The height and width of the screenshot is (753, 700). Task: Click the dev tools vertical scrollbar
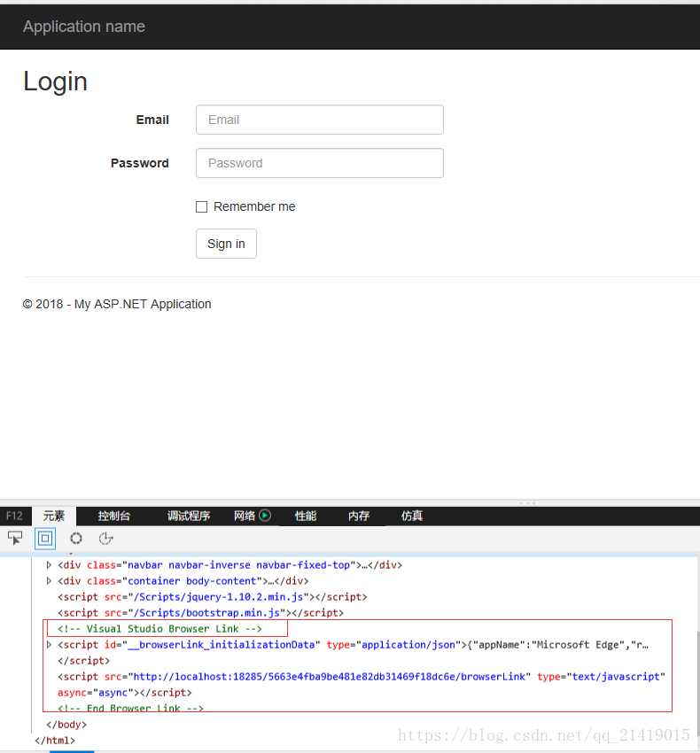coord(698,682)
